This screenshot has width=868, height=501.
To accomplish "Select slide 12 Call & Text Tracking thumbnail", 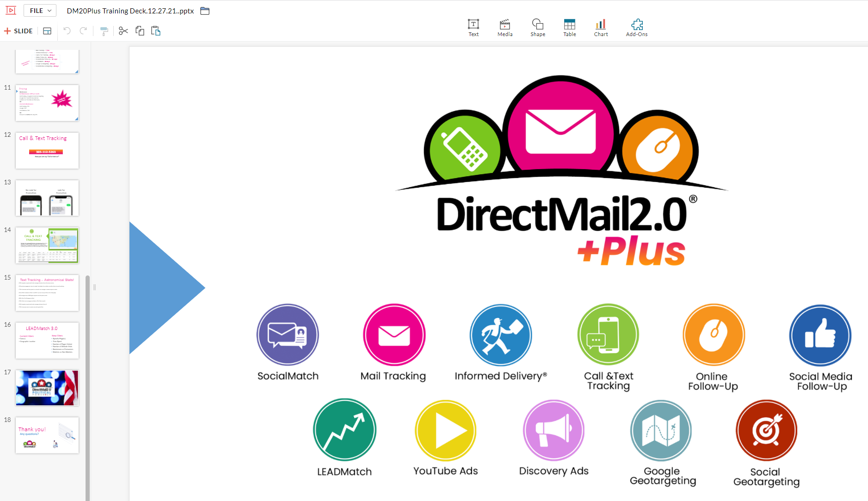I will [x=47, y=151].
